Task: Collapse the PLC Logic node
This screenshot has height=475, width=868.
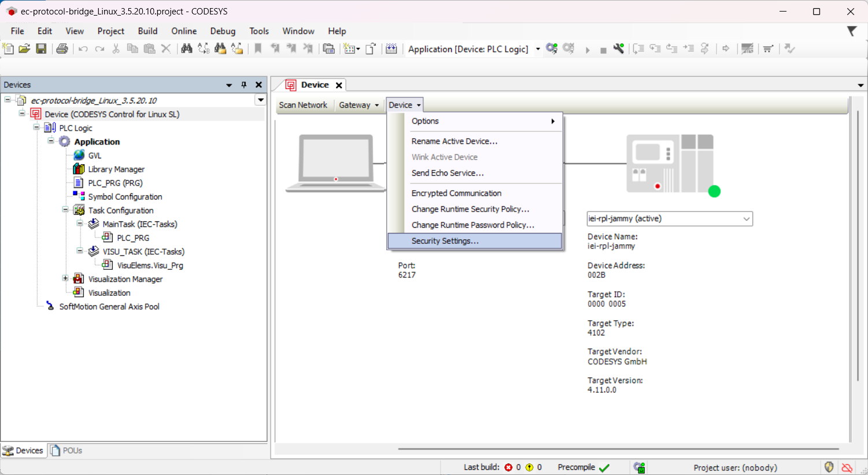Action: [36, 127]
